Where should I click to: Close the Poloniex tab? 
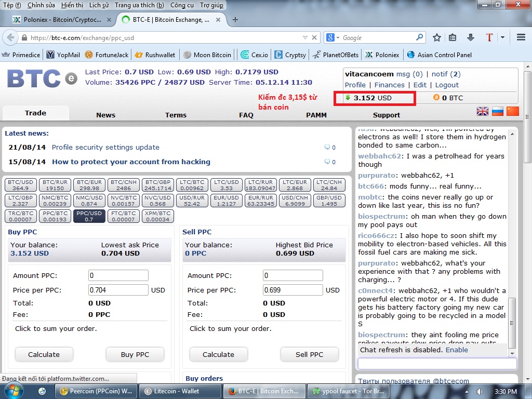[109, 20]
